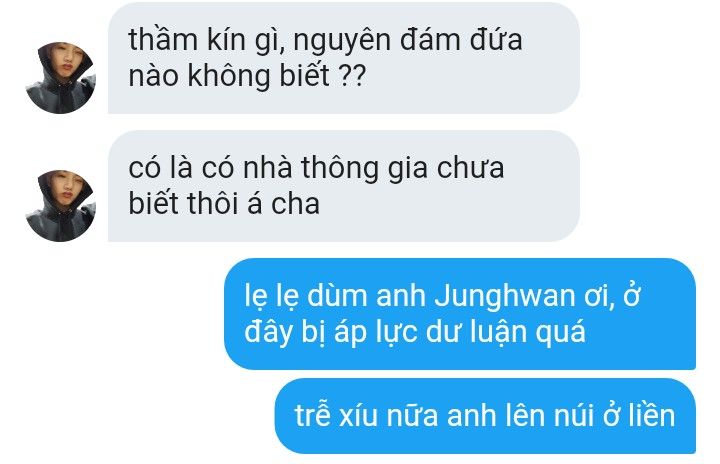Select the "thầm kín gì" gray message bubble
Image resolution: width=720 pixels, height=464 pixels.
click(343, 58)
